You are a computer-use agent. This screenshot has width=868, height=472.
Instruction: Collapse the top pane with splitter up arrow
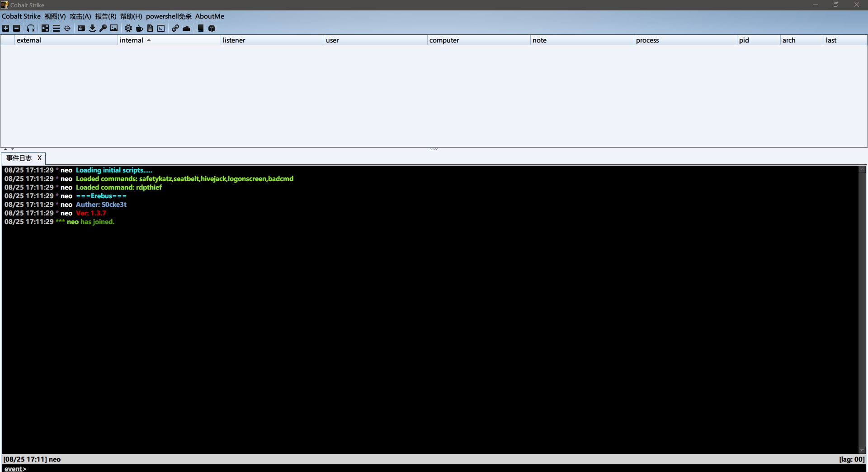(5, 149)
